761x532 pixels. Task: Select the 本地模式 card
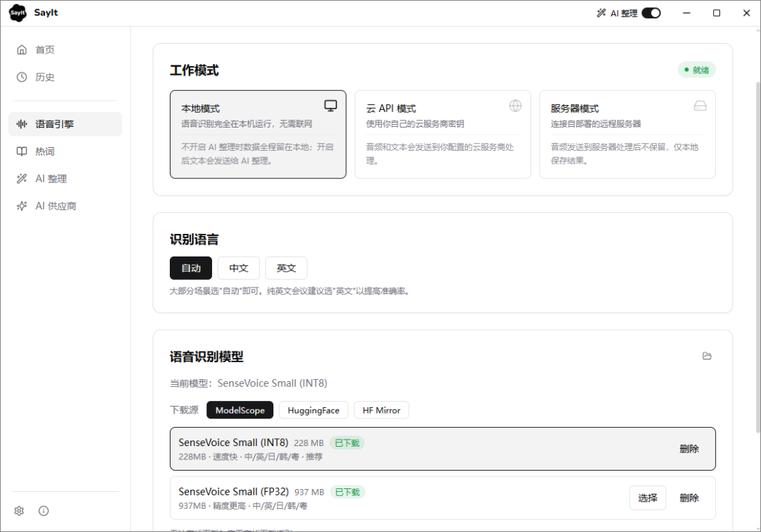pos(258,135)
